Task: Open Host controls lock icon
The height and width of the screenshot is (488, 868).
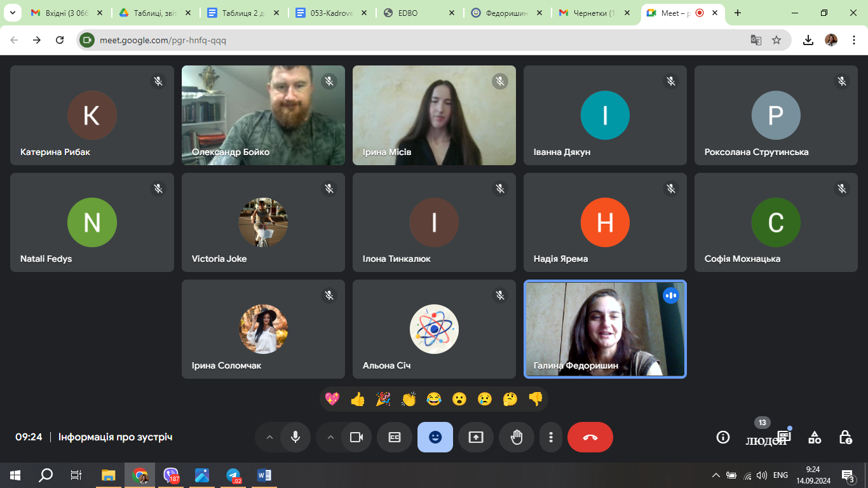Action: pos(845,437)
